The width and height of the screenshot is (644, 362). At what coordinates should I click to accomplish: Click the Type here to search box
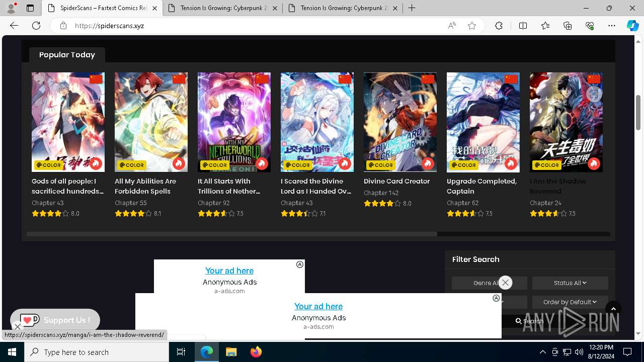point(97,352)
